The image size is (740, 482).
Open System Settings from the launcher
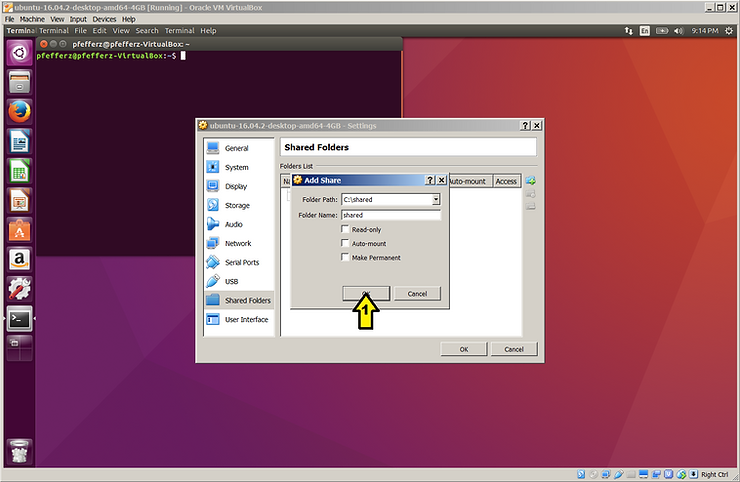[19, 290]
